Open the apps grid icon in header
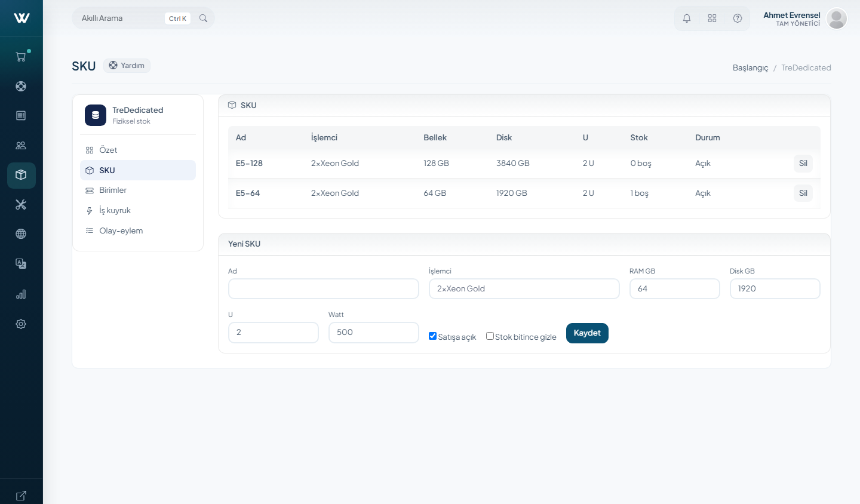 click(x=712, y=19)
